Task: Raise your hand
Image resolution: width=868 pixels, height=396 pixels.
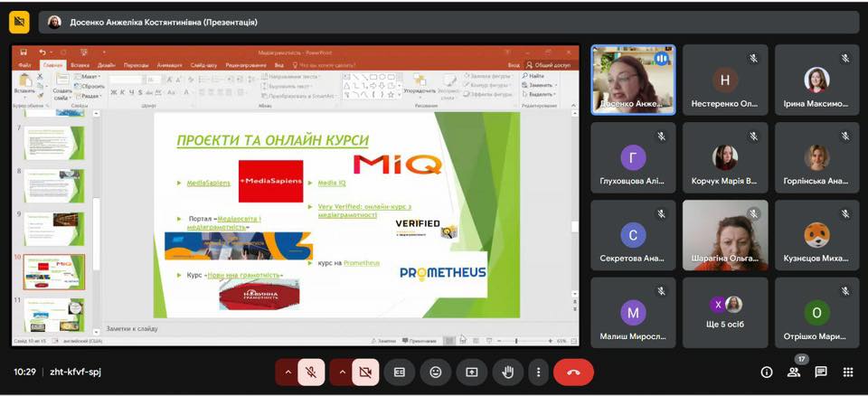Action: (507, 372)
